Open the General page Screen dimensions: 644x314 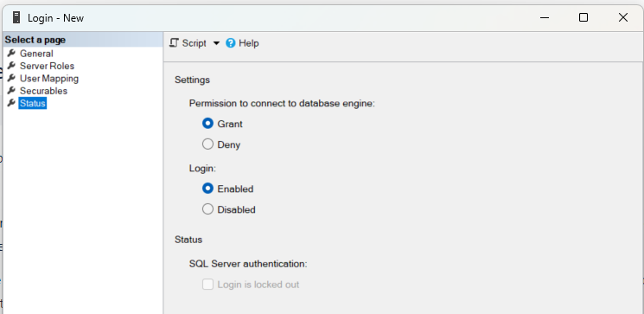(36, 54)
